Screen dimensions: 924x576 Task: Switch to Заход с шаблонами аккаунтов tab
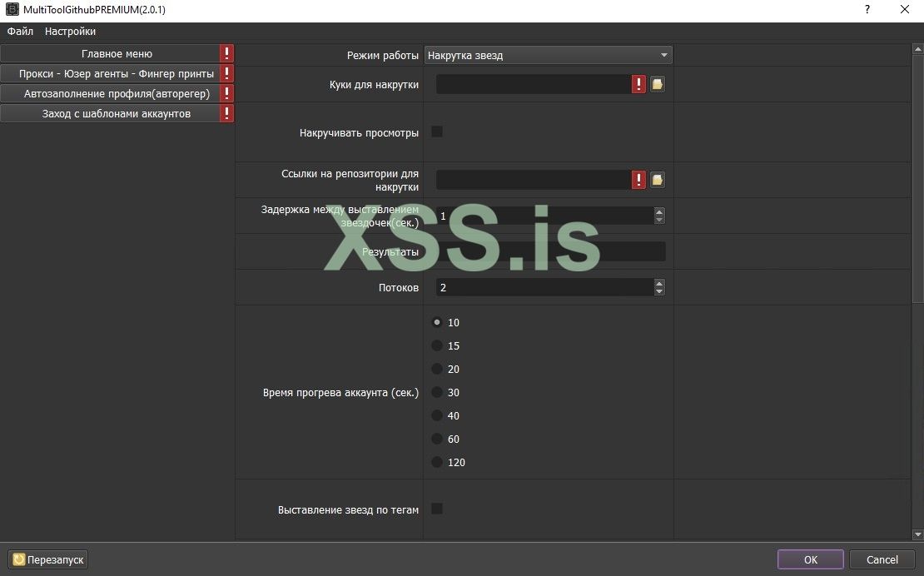tap(117, 114)
